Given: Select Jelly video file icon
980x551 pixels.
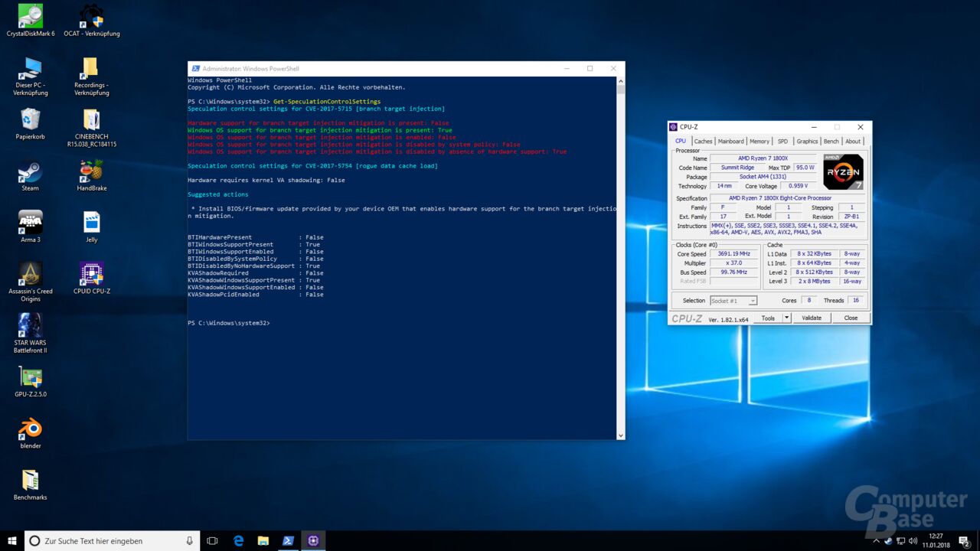Looking at the screenshot, I should 91,227.
